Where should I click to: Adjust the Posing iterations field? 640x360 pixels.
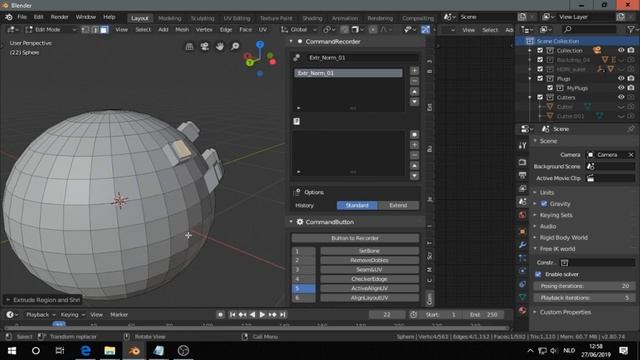[584, 286]
